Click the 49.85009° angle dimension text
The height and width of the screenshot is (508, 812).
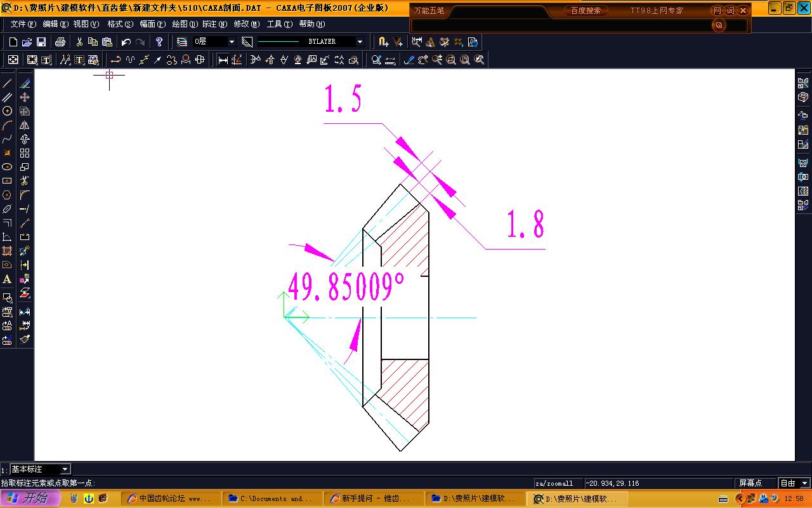pyautogui.click(x=346, y=288)
